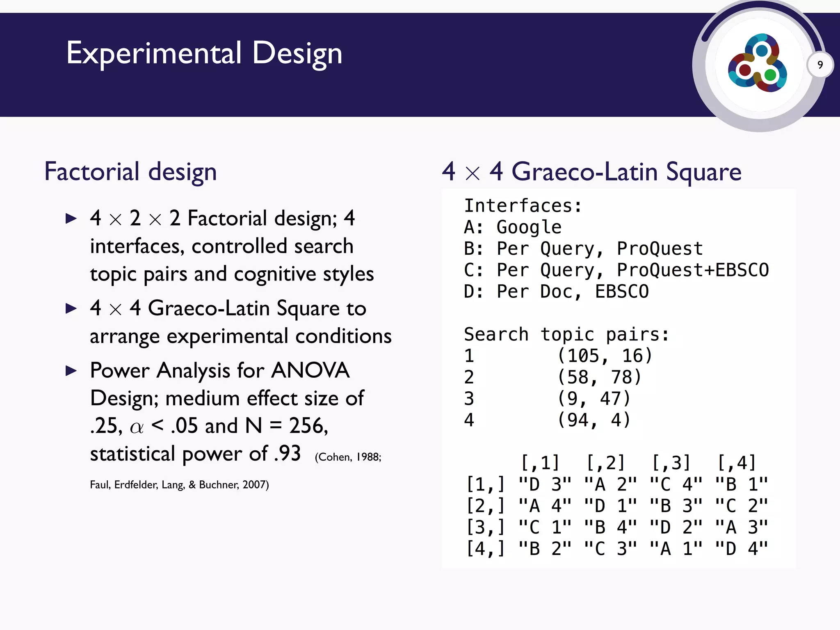This screenshot has width=840, height=630.
Task: Click matrix cell "C 1"
Action: pos(545,527)
